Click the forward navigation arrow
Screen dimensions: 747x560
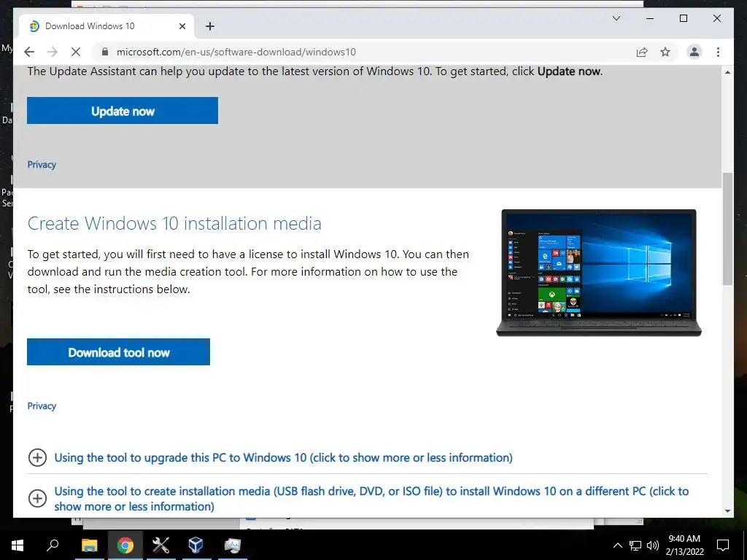click(53, 52)
